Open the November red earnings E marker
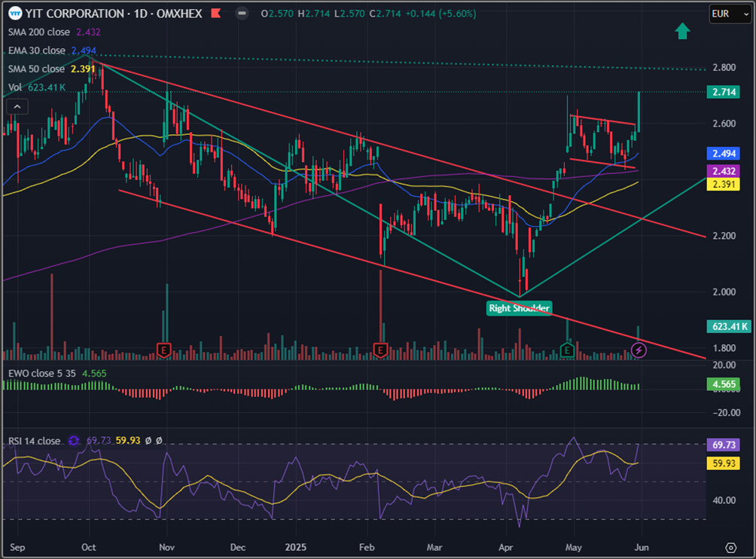 point(163,350)
